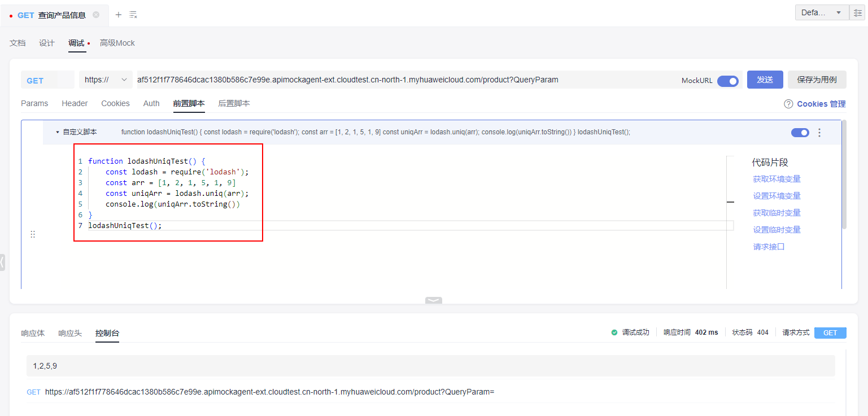This screenshot has width=868, height=416.
Task: Click the left sidebar collapse arrow
Action: [2, 262]
